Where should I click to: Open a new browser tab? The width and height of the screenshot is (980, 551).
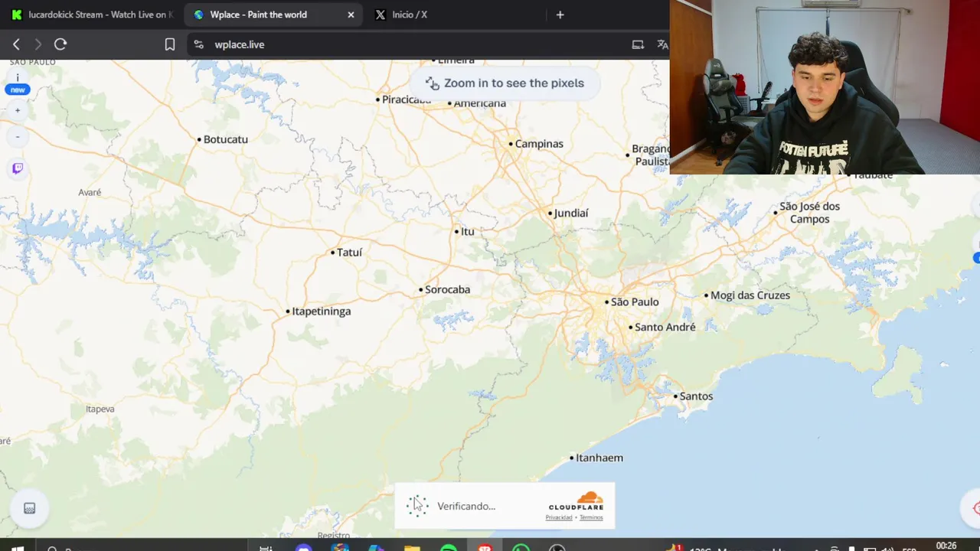pyautogui.click(x=560, y=15)
